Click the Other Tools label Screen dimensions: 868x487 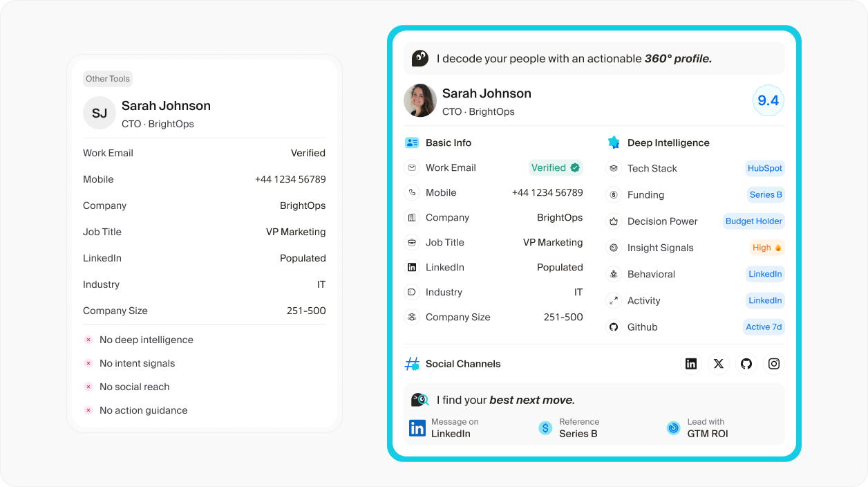(108, 79)
